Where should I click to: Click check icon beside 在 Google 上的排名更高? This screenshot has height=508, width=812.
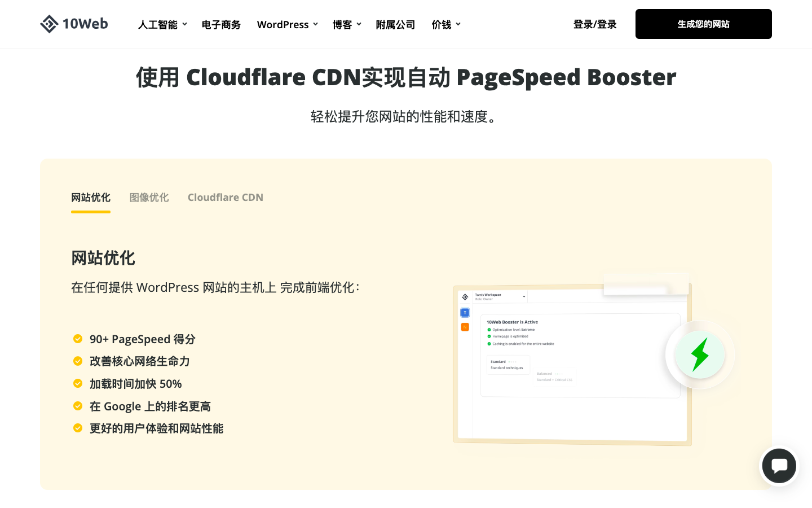[x=78, y=406]
